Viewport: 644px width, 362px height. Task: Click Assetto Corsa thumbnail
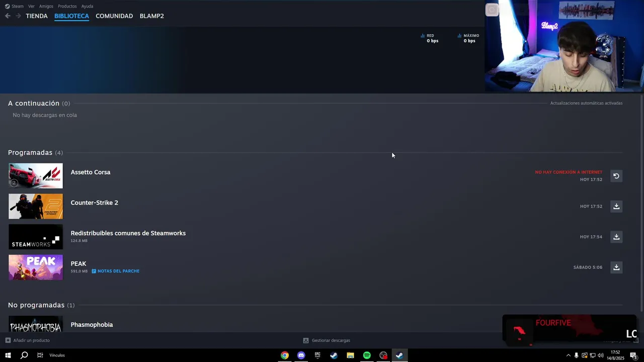click(36, 176)
